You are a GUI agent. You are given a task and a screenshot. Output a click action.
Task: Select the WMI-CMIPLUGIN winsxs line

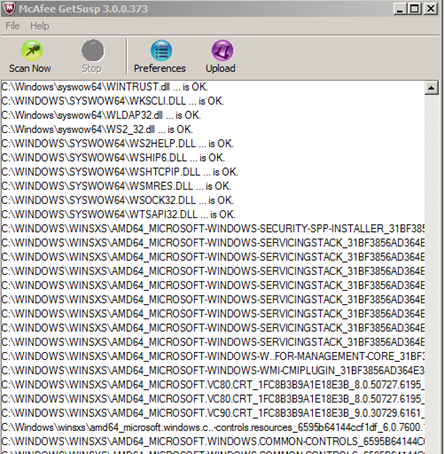[213, 370]
